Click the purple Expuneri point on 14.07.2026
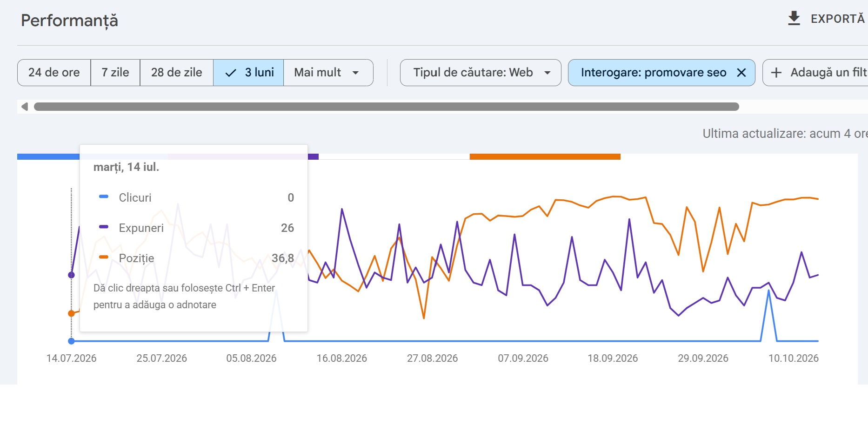868x447 pixels. (x=71, y=275)
